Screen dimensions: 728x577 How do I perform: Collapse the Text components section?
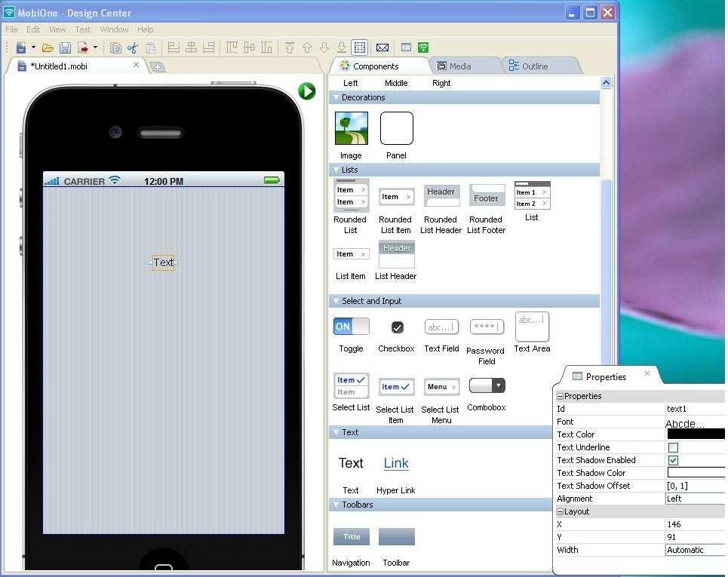pos(336,432)
